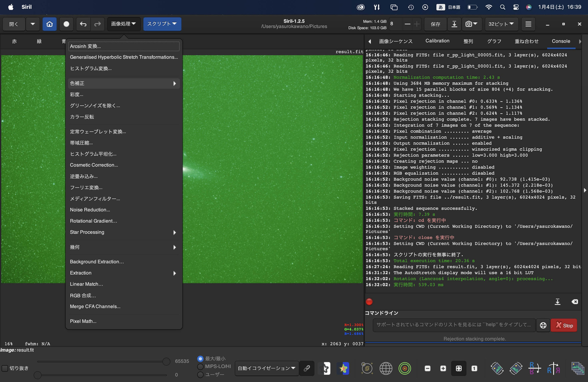Open the スクリプト dropdown menu
Screen dimensions: 588x382
tap(162, 24)
